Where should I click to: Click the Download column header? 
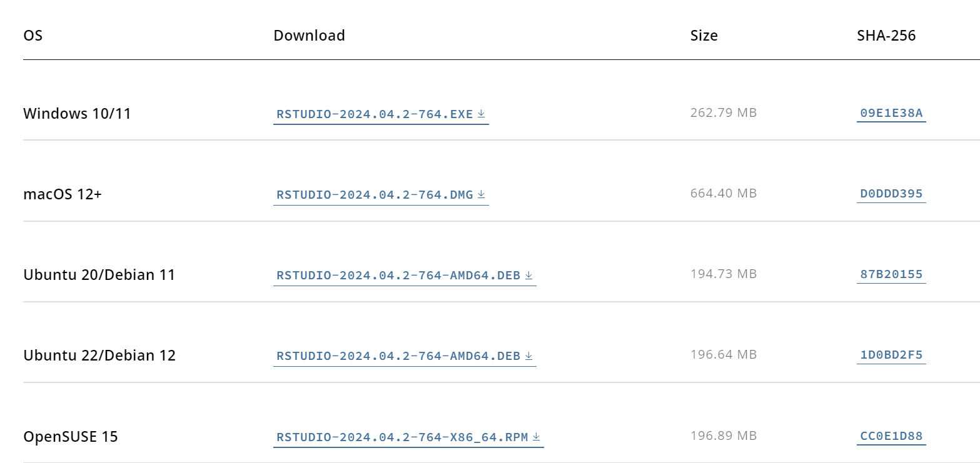coord(309,36)
